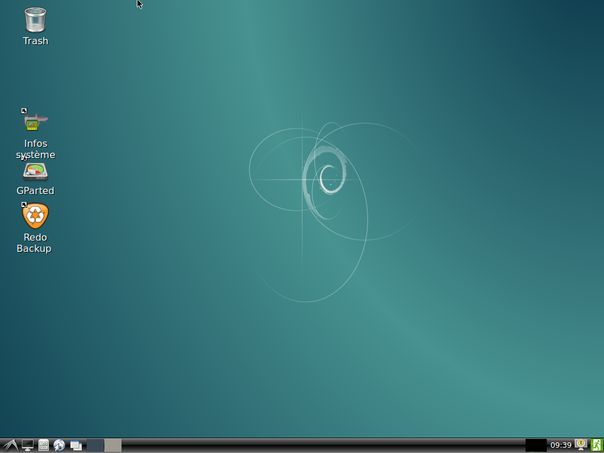Click the 09:39 clock
Image resolution: width=604 pixels, height=453 pixels.
tap(560, 445)
